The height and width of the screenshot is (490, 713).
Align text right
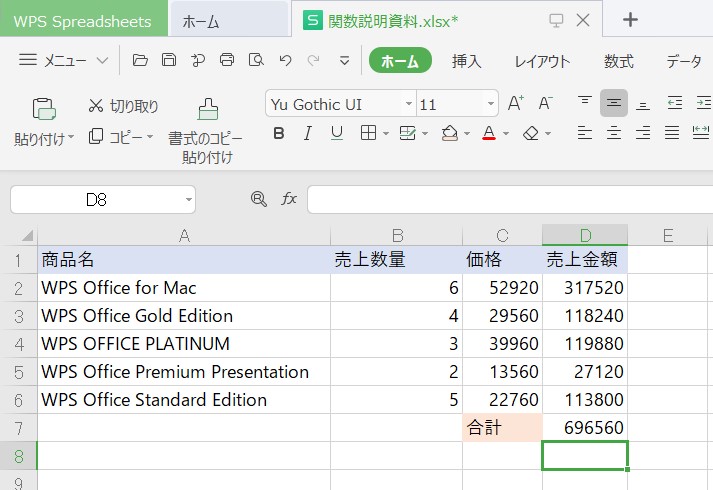pos(643,133)
